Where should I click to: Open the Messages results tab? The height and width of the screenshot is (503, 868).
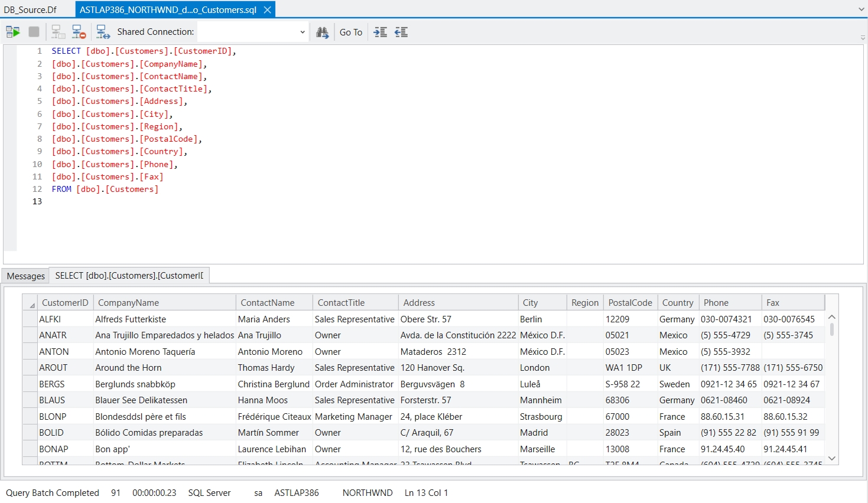pyautogui.click(x=26, y=276)
